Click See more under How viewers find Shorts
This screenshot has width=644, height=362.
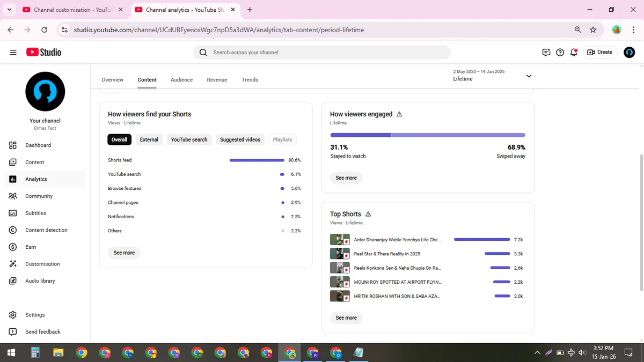point(124,253)
